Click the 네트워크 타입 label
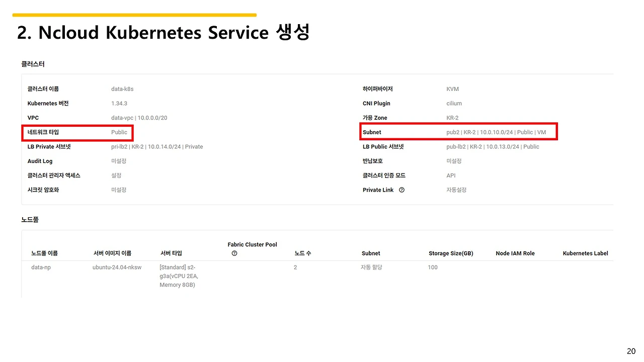This screenshot has width=644, height=362. pos(43,132)
